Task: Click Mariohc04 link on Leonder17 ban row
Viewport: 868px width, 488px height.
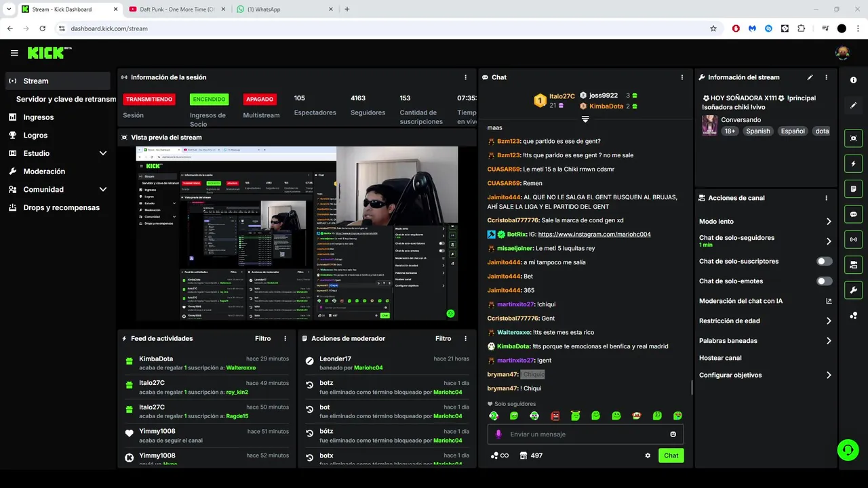Action: pyautogui.click(x=368, y=368)
